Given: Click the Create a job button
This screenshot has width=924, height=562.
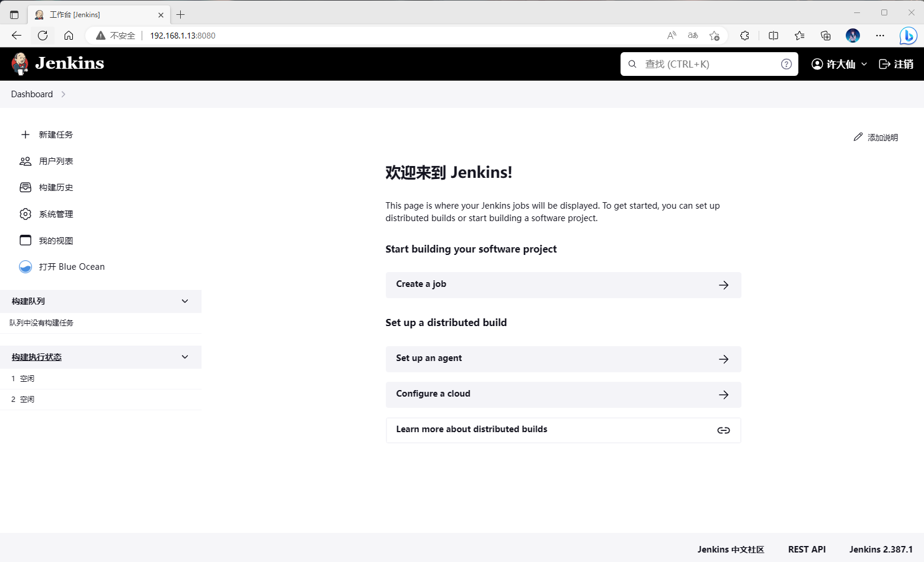Looking at the screenshot, I should click(x=563, y=285).
